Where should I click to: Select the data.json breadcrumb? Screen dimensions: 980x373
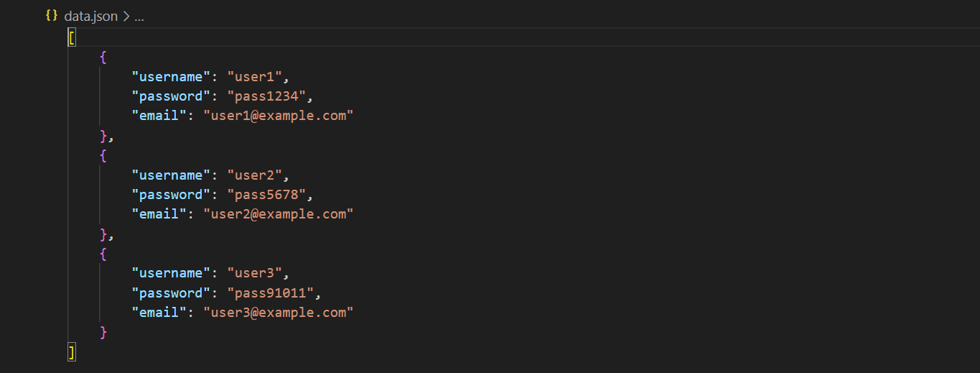[90, 17]
